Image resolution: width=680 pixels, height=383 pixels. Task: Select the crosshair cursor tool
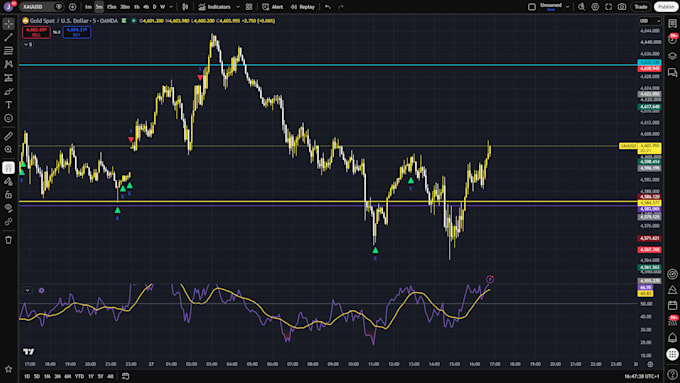[x=8, y=24]
